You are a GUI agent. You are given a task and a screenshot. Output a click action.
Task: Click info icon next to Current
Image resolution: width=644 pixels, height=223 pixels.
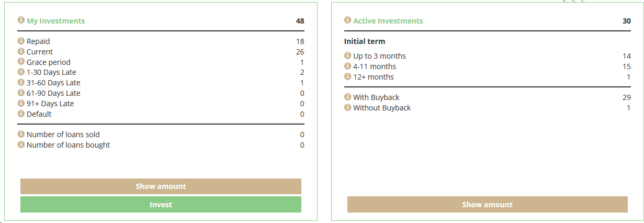pos(21,51)
